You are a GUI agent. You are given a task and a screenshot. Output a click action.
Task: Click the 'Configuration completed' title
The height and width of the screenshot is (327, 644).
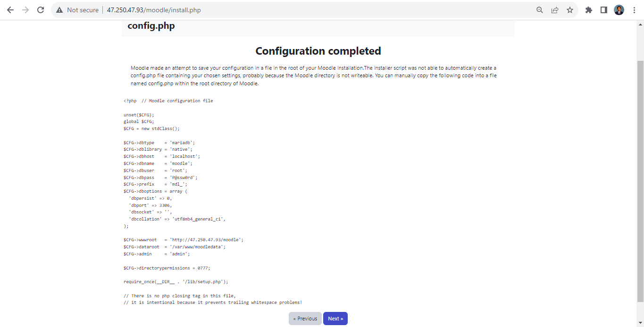318,51
